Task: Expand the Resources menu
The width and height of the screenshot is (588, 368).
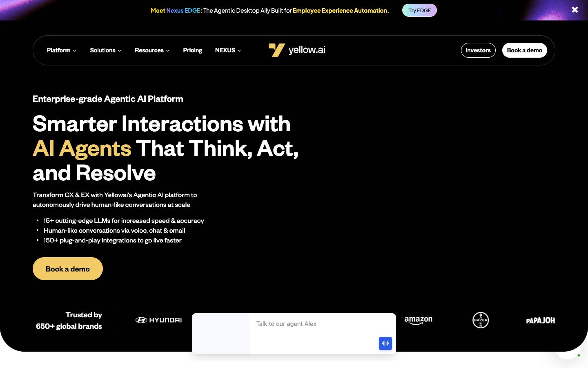Action: pyautogui.click(x=152, y=50)
